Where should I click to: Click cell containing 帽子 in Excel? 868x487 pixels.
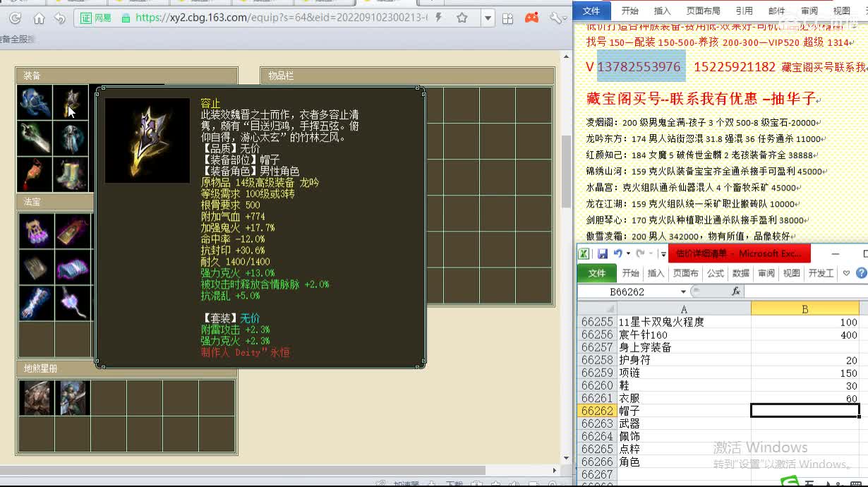[684, 411]
